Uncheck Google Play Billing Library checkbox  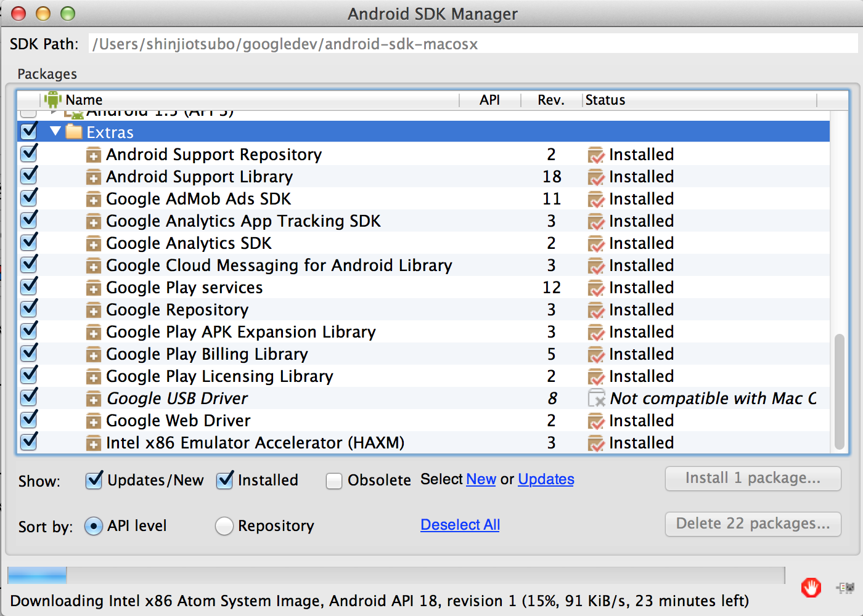(x=28, y=353)
